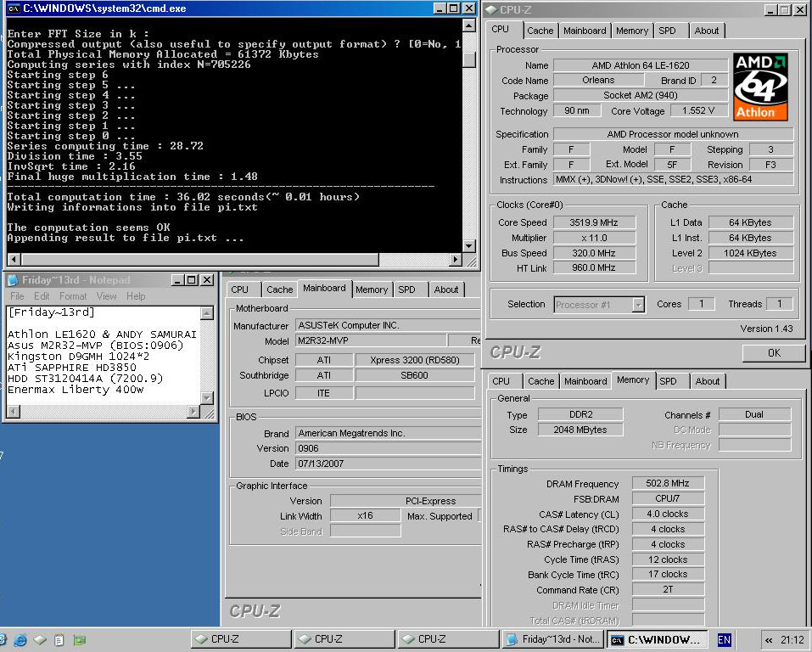The height and width of the screenshot is (652, 812).
Task: Click the HT Link value 960.0 MHz
Action: click(x=594, y=268)
